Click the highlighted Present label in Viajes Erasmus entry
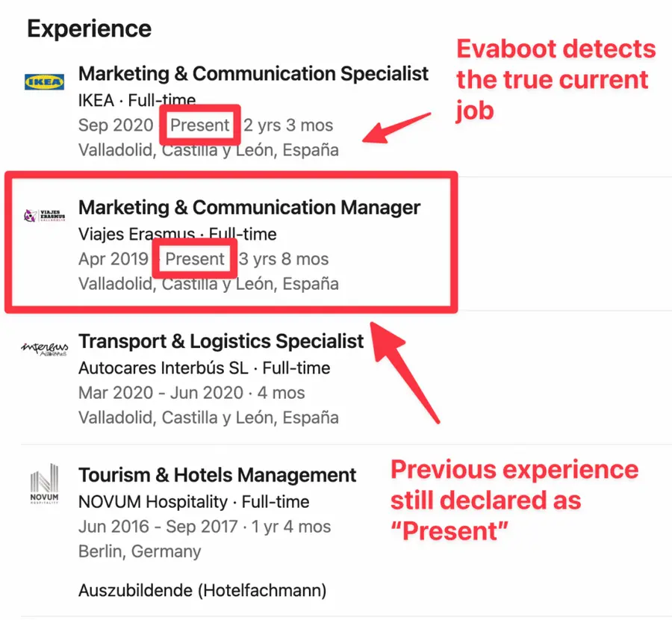The height and width of the screenshot is (620, 672). click(195, 259)
